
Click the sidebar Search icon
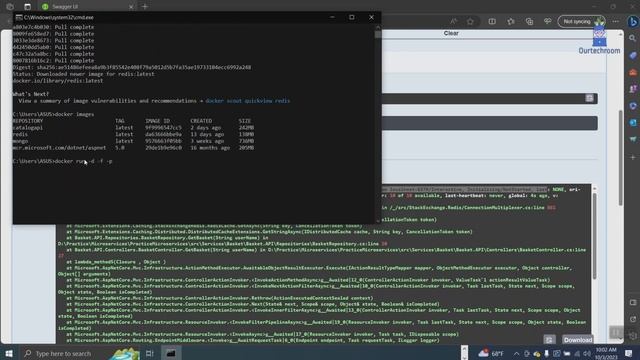(x=633, y=38)
